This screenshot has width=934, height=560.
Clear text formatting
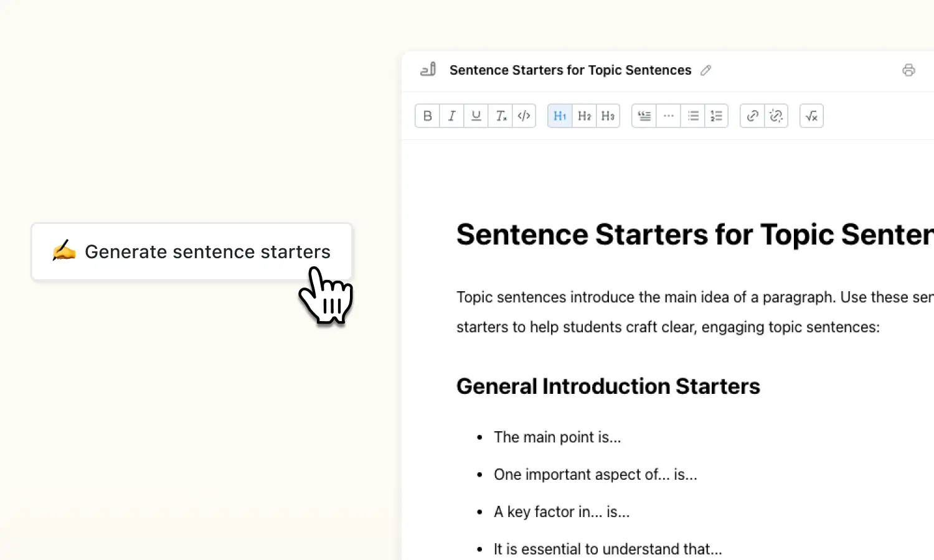point(500,116)
